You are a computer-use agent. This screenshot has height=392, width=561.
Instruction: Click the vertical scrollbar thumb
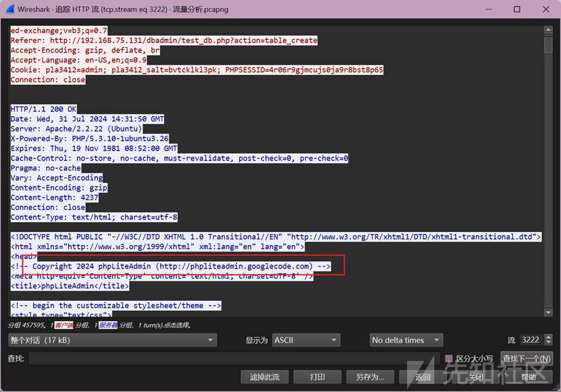(548, 45)
